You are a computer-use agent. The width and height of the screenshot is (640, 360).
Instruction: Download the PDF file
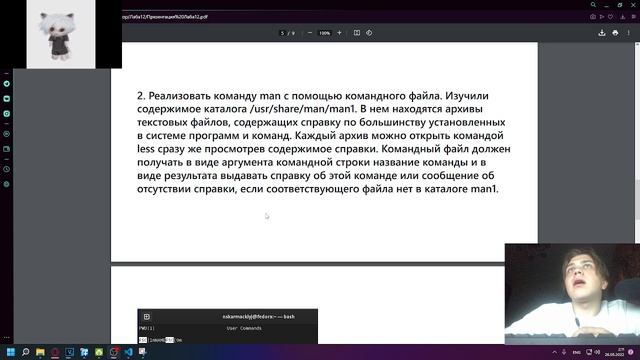pos(602,33)
